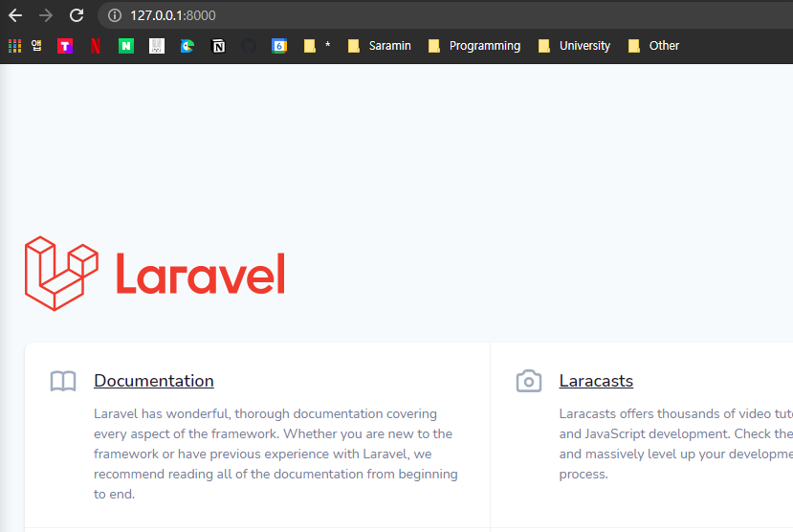Go back with the browser back arrow
Viewport: 793px width, 532px height.
point(15,15)
